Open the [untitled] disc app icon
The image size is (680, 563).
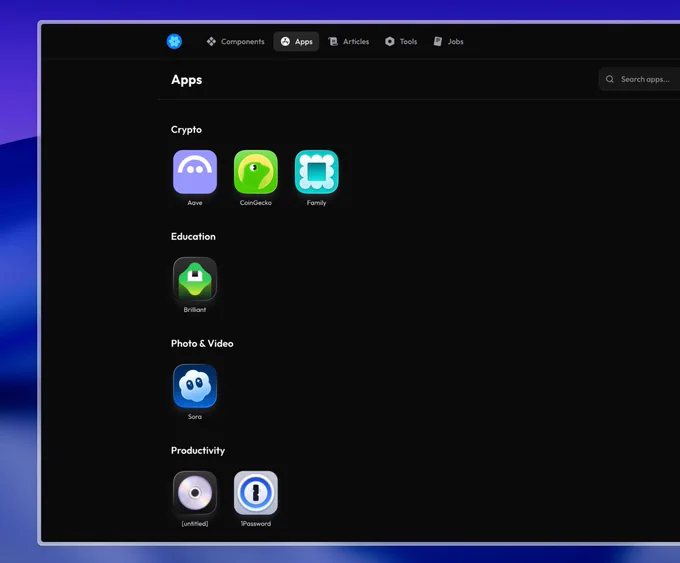click(x=195, y=493)
